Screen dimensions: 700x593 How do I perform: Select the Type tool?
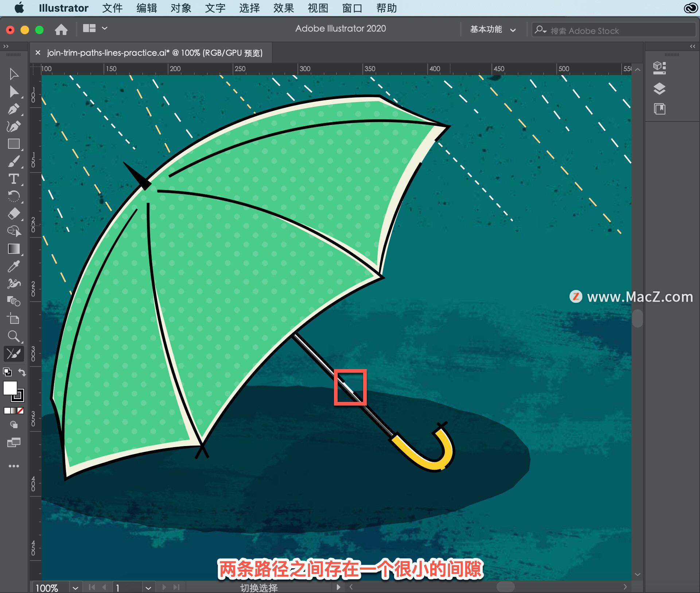point(14,179)
